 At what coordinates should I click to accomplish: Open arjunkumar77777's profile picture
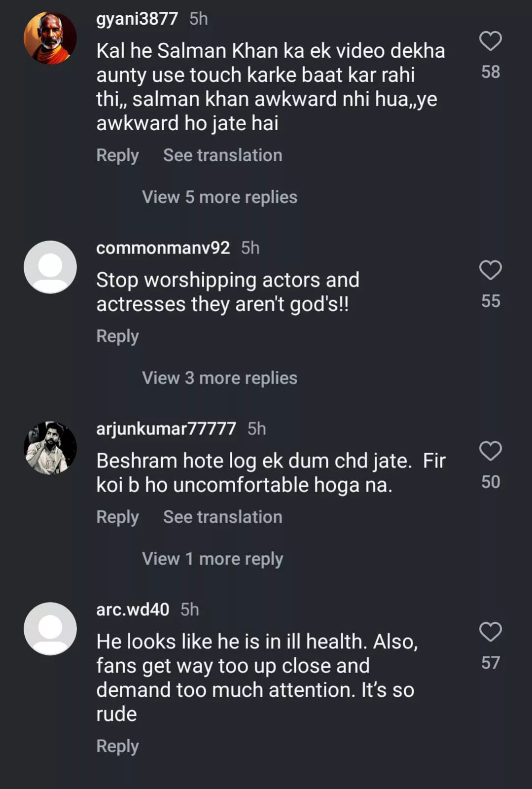tap(50, 448)
